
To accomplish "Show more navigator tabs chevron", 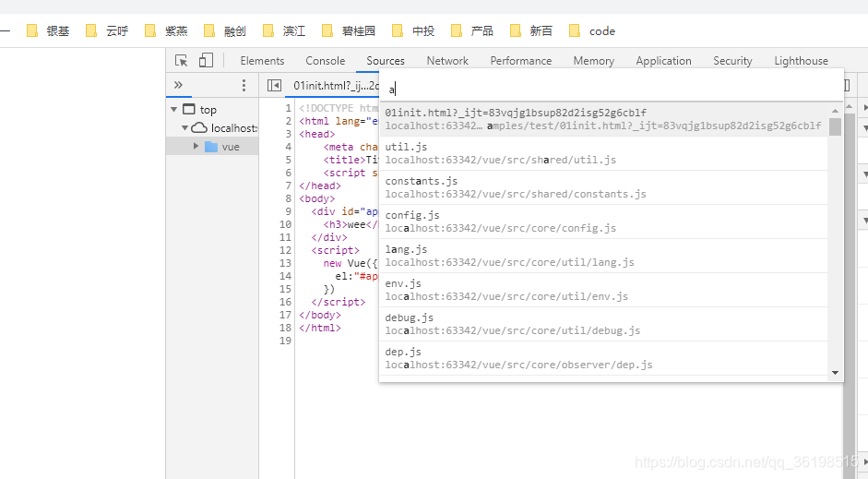I will [178, 85].
